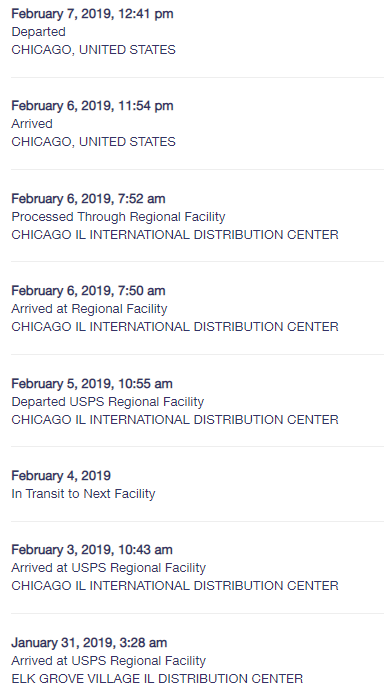Select In Transit to Next Facility text

click(x=83, y=494)
